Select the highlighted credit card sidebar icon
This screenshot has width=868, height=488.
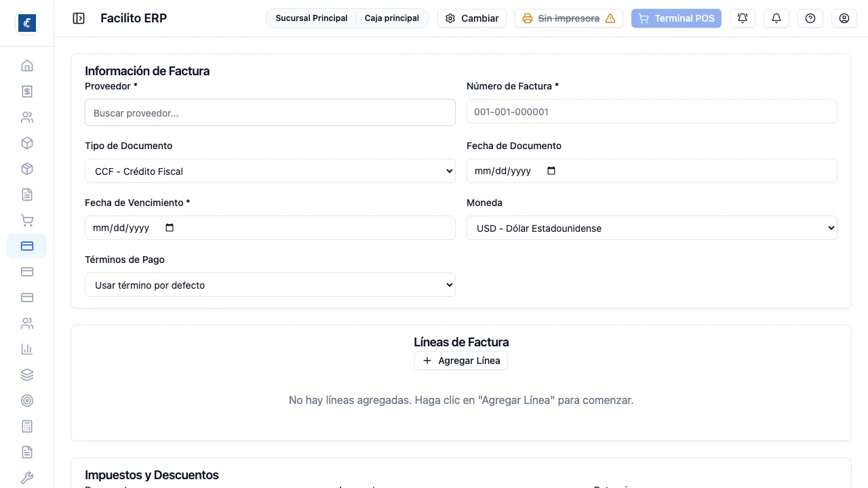tap(27, 246)
